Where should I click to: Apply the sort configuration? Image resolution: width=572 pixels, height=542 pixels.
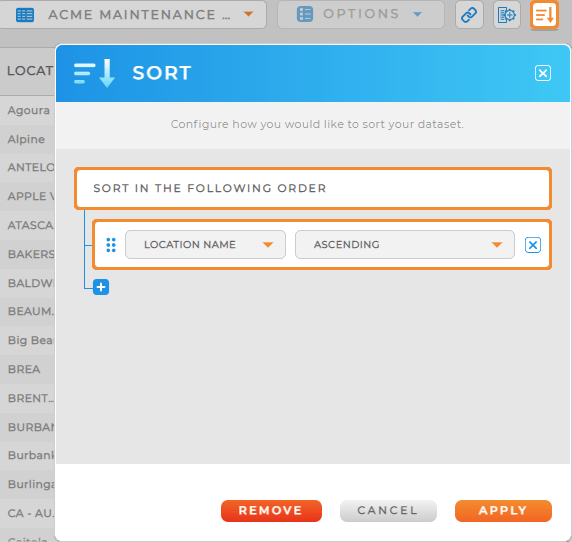[503, 511]
